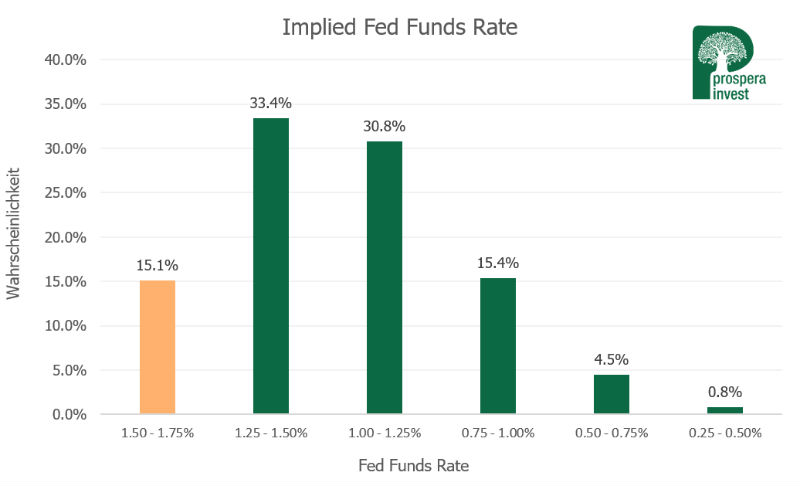Click the 15.4% data label
Viewport: 800px width, 486px height.
click(498, 262)
